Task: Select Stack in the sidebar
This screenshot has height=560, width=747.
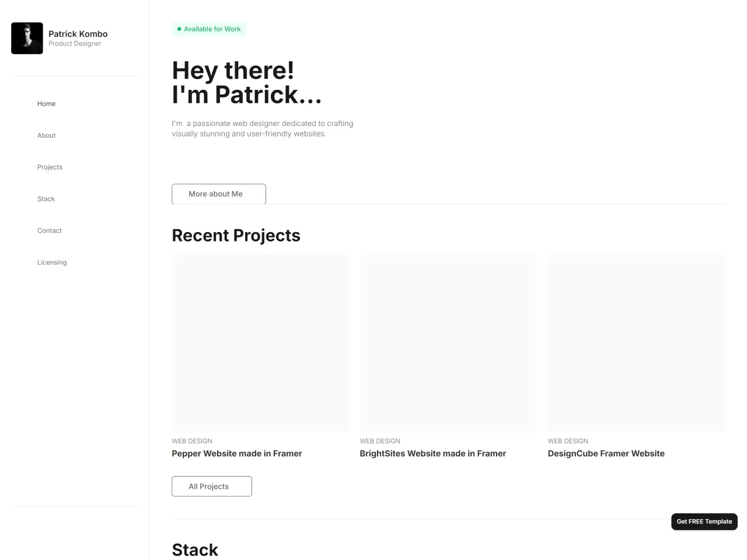Action: coord(46,199)
